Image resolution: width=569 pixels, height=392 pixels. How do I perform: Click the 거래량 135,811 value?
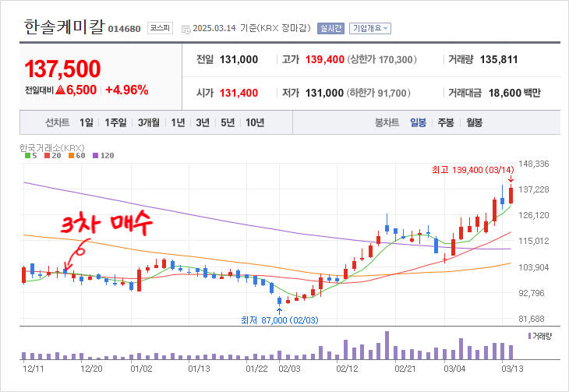click(499, 59)
